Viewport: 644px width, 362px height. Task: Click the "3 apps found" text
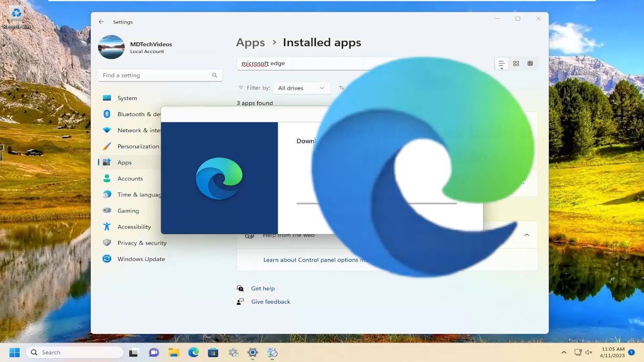pos(255,103)
